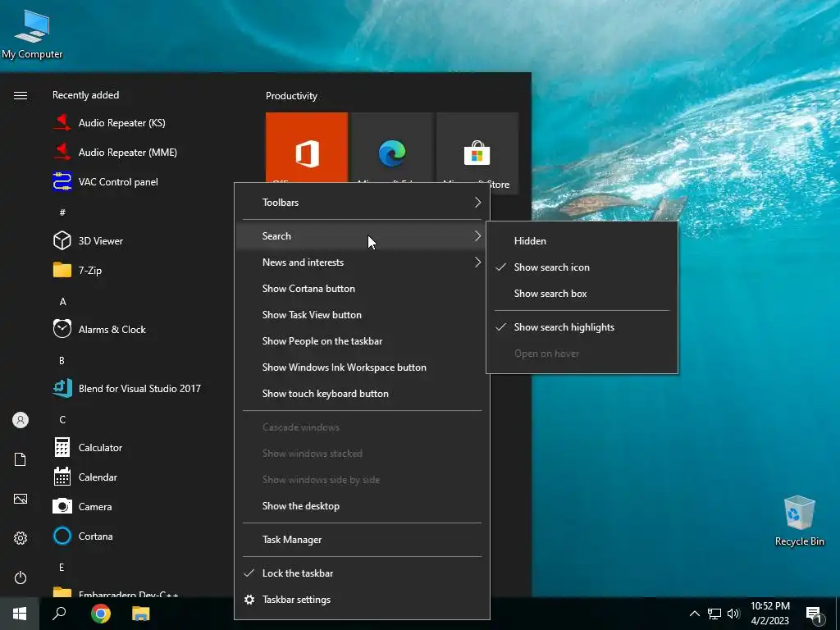Click the Start menu hamburger icon

tap(21, 95)
